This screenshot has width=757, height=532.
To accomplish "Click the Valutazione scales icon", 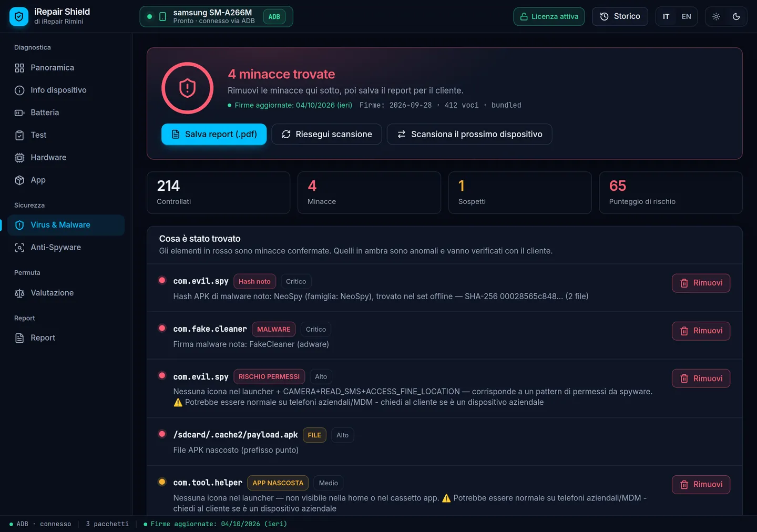I will pyautogui.click(x=19, y=293).
